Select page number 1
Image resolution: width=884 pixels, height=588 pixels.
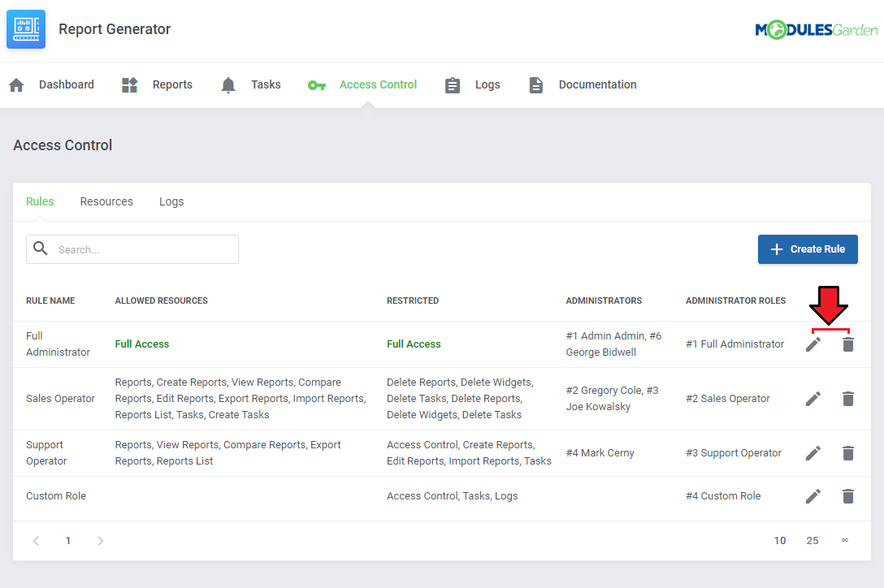68,541
